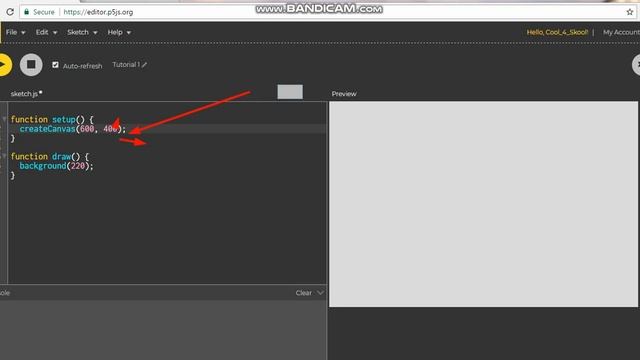Image resolution: width=640 pixels, height=360 pixels.
Task: Click the Secure padlock site info
Action: click(39, 12)
